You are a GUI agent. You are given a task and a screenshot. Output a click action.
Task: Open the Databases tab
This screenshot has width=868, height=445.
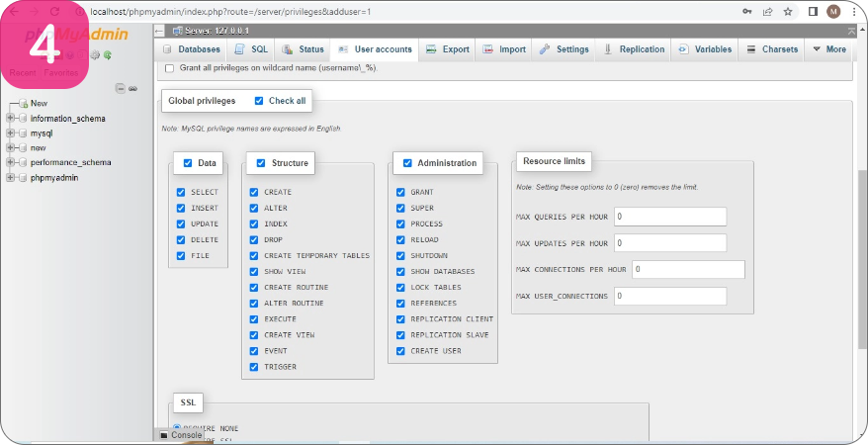[191, 49]
